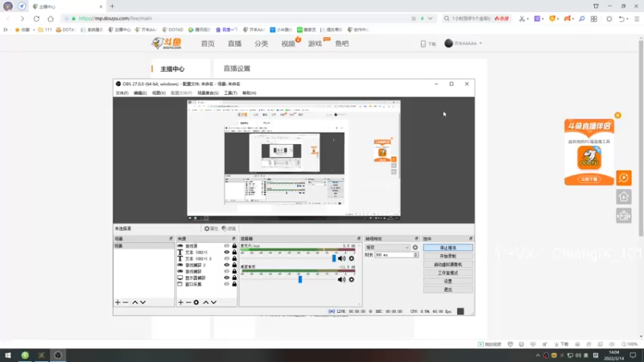Move source down using the Sources dock down arrow

click(x=213, y=302)
